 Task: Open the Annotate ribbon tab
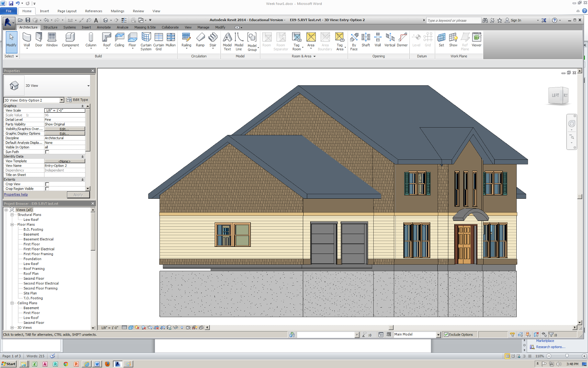[x=104, y=27]
